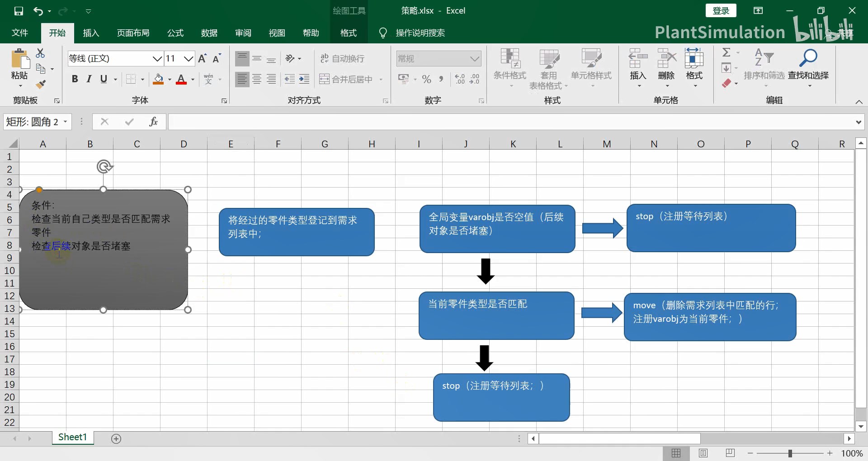This screenshot has width=868, height=461.
Task: Select column F header
Action: pos(278,144)
